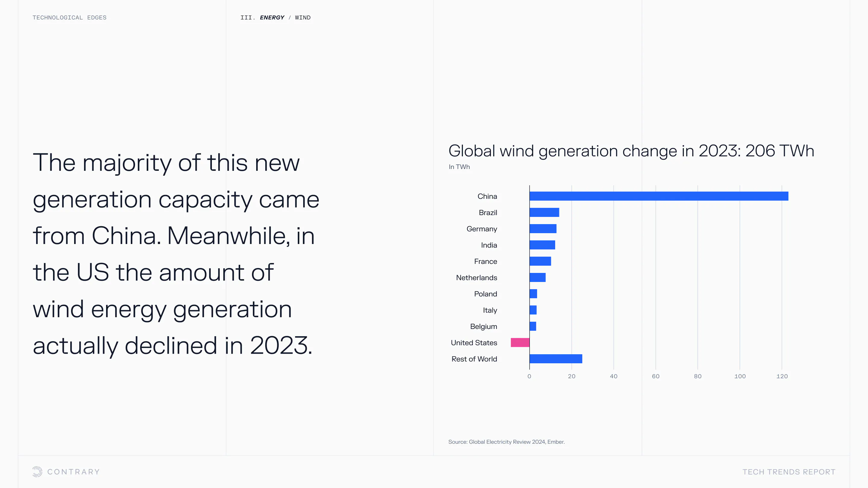
Task: Click the France country label
Action: point(485,261)
